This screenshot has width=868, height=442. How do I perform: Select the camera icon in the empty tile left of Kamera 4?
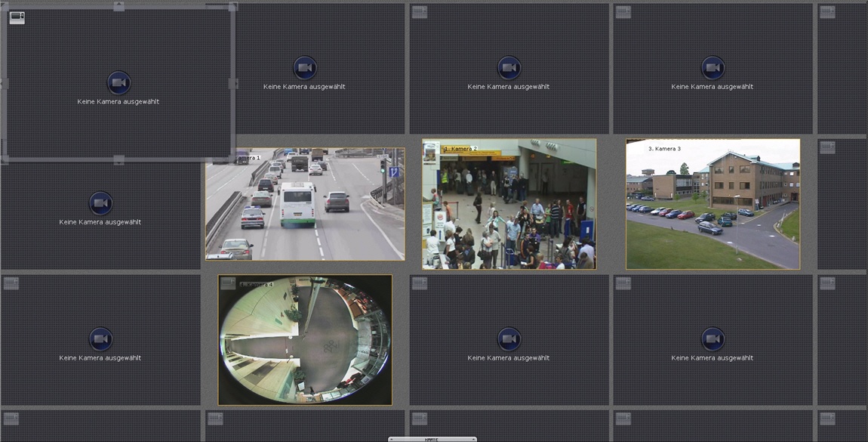(100, 339)
